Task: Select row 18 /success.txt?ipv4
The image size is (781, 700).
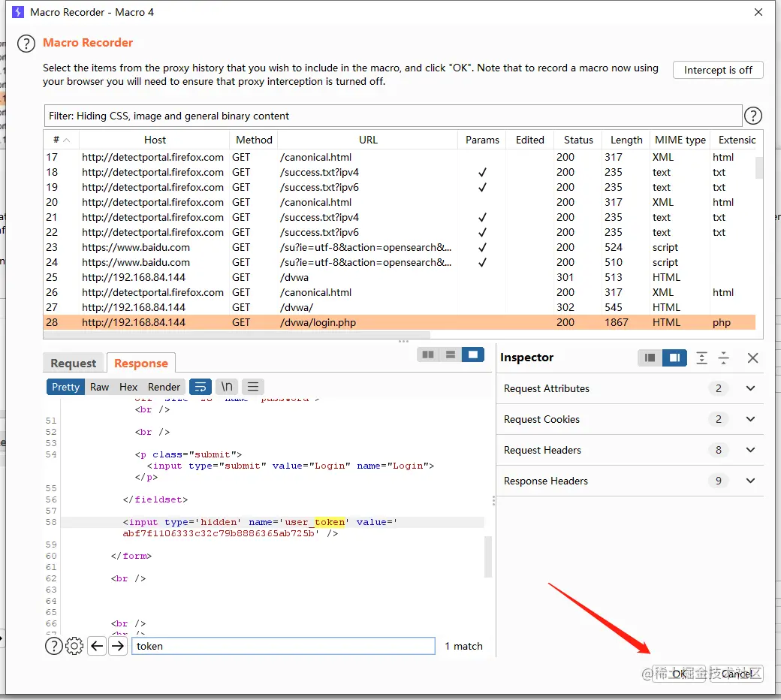Action: click(400, 173)
